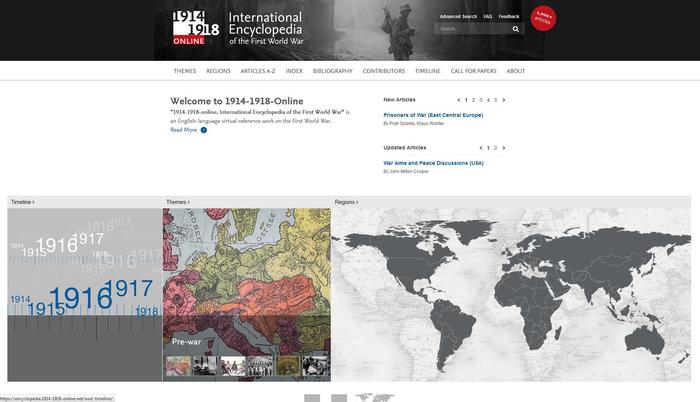
Task: Open the ABOUT menu item
Action: coord(516,71)
